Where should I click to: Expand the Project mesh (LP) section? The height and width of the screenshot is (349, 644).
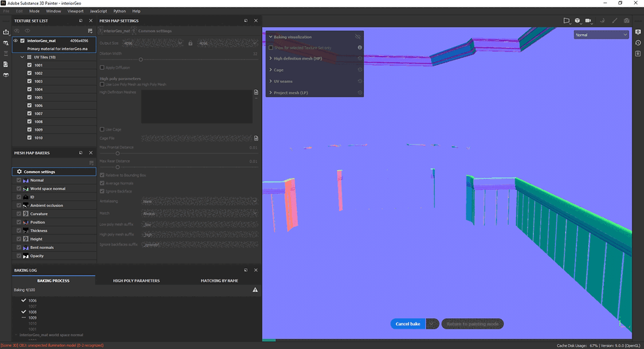tap(271, 93)
